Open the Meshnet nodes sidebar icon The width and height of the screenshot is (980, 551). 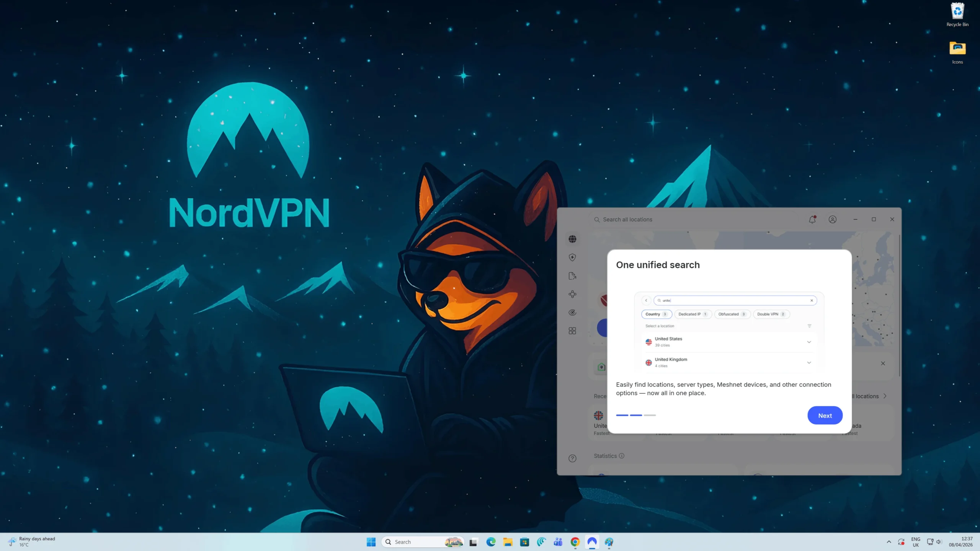[x=572, y=294]
